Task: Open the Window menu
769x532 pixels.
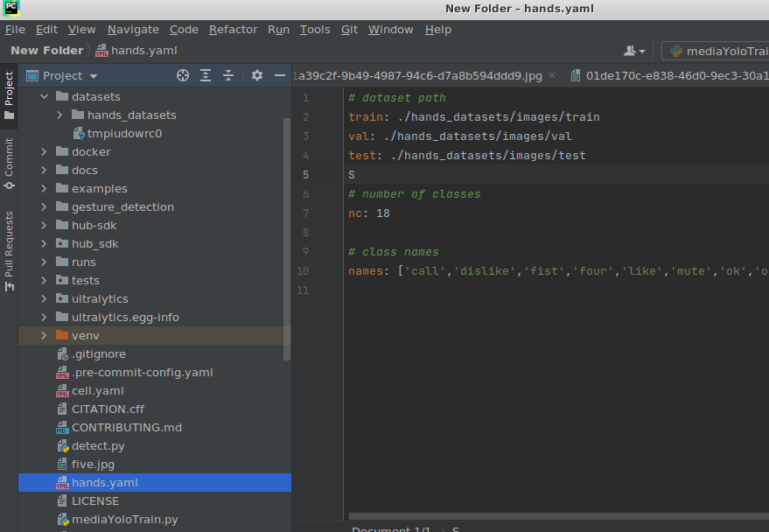Action: tap(391, 30)
